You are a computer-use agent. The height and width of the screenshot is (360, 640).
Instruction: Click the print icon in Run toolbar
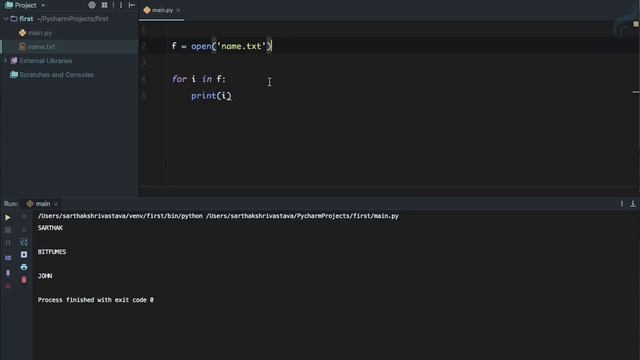pos(24,267)
